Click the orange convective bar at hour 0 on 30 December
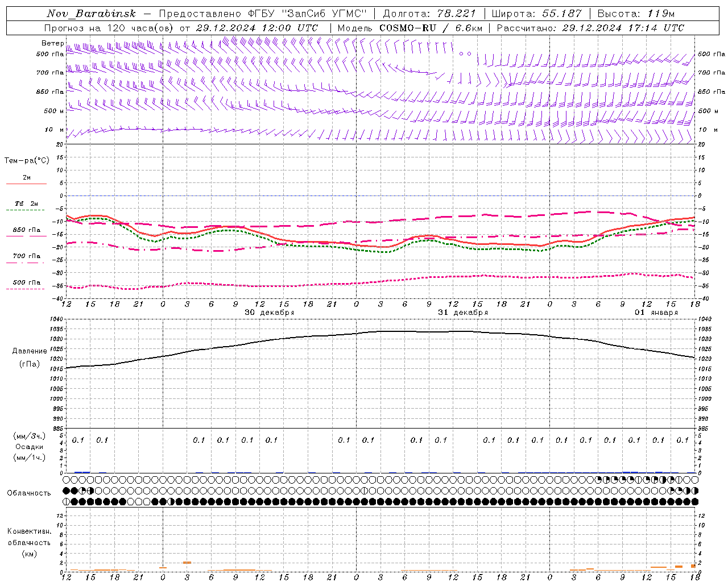The width and height of the screenshot is (728, 582). [163, 568]
